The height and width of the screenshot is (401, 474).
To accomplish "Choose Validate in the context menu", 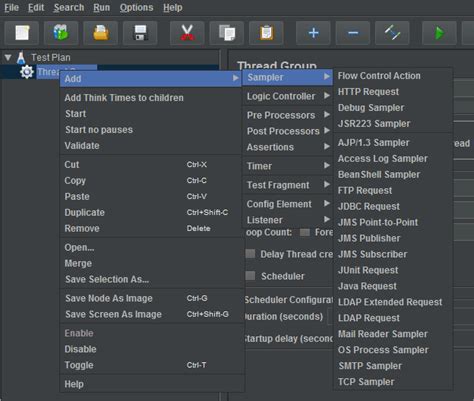I will 82,146.
